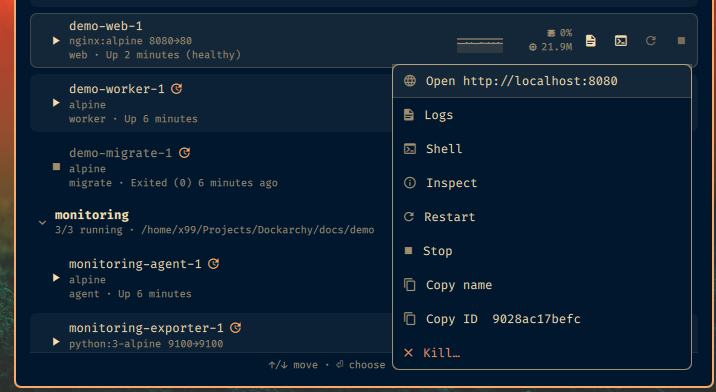Click the 'agent · Up 6 minutes' status
Image resolution: width=716 pixels, height=392 pixels.
coord(130,294)
